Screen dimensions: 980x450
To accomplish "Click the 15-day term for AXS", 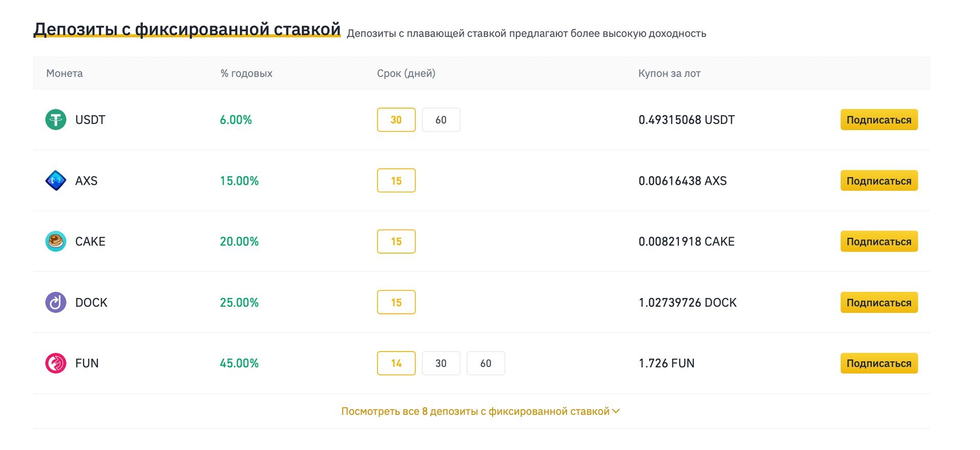I will [x=397, y=181].
